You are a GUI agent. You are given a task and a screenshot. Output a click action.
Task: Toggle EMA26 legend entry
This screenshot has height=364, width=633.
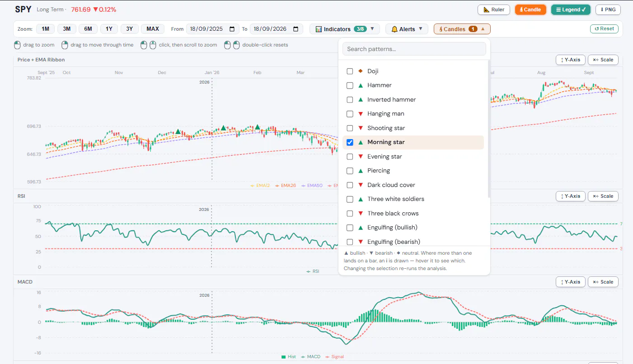(x=285, y=186)
